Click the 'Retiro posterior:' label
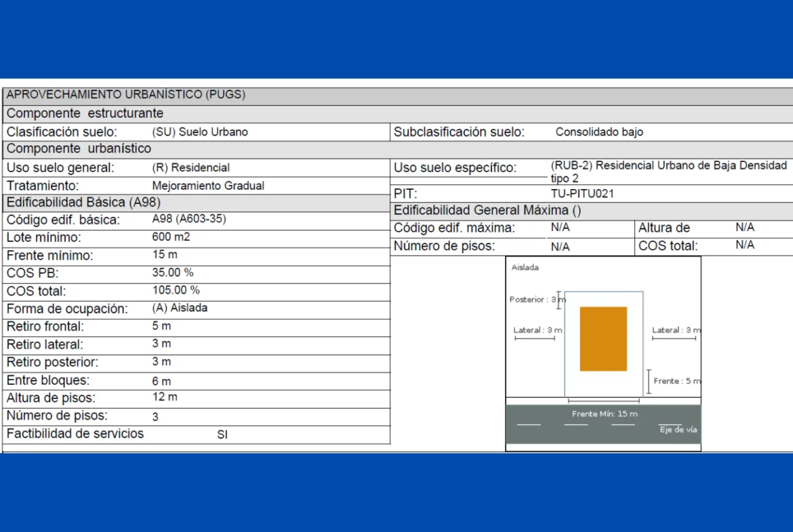The height and width of the screenshot is (532, 793). tap(52, 363)
